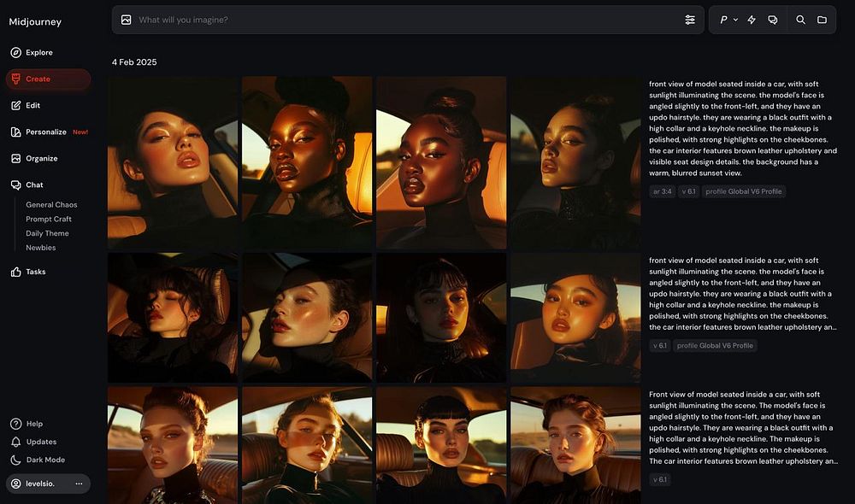Viewport: 855px width, 504px height.
Task: Open the Tasks page
Action: point(35,272)
